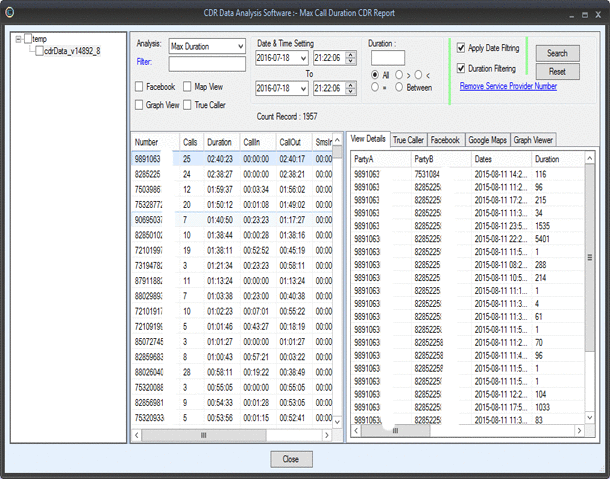The width and height of the screenshot is (610, 479).
Task: Open Remove Service Provider Number link
Action: tap(508, 86)
